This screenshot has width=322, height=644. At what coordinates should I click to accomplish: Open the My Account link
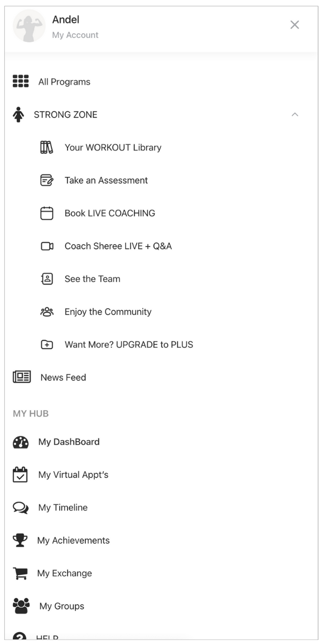click(x=75, y=35)
